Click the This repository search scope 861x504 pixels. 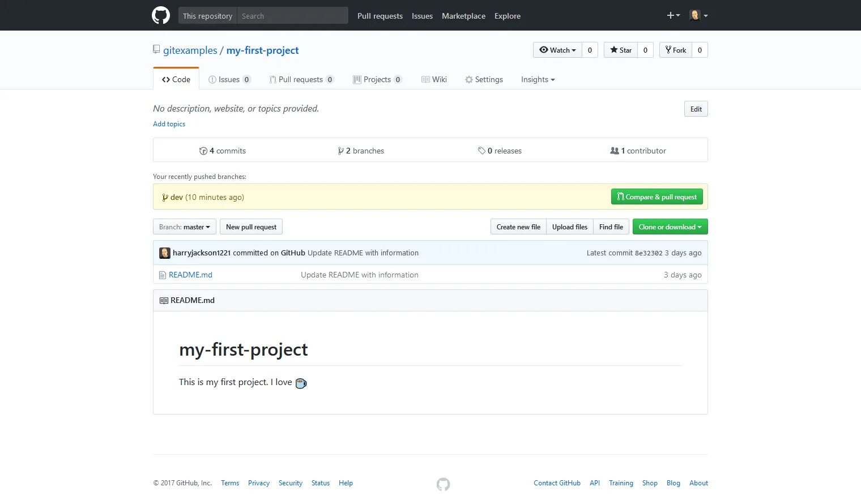[207, 16]
